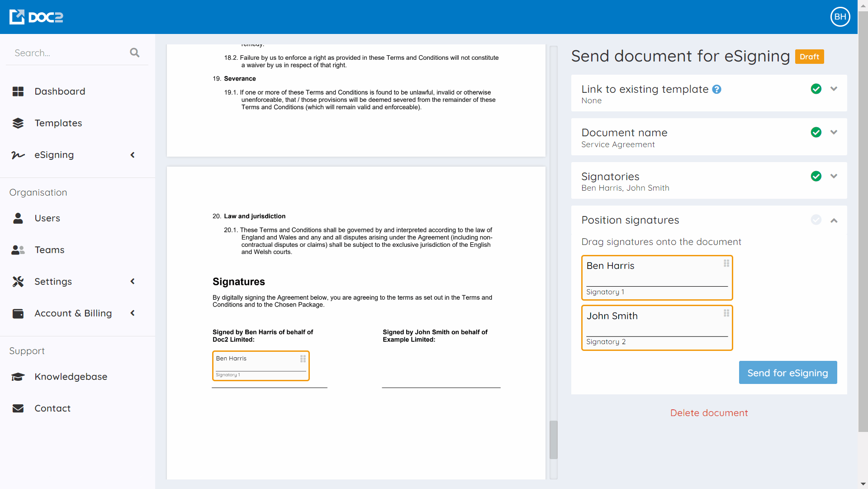Click the None template value
Viewport: 868px width, 489px height.
coord(591,101)
